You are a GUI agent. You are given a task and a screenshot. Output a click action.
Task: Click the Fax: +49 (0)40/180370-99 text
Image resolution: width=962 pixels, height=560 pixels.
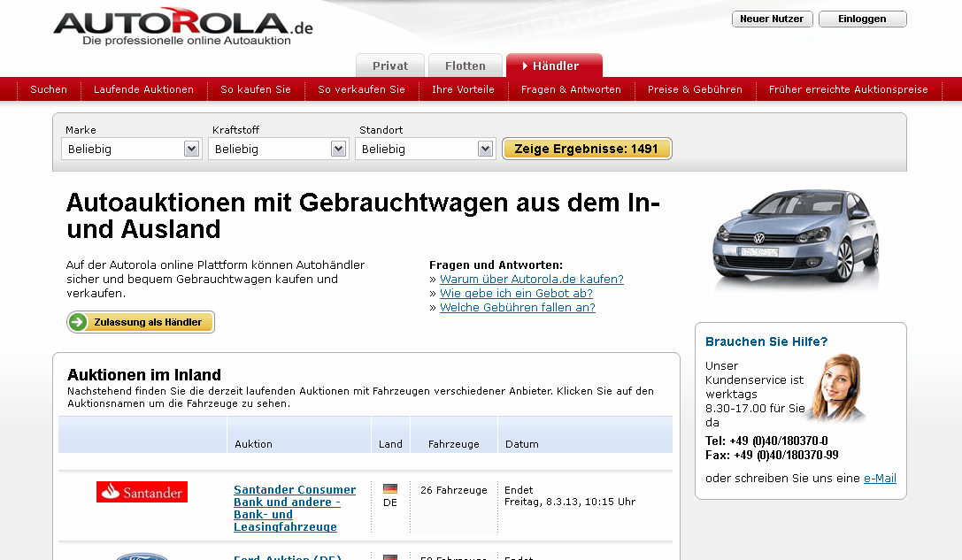[772, 455]
